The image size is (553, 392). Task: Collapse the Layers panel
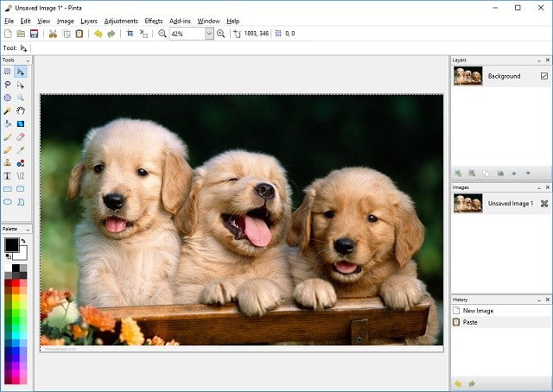coord(539,60)
